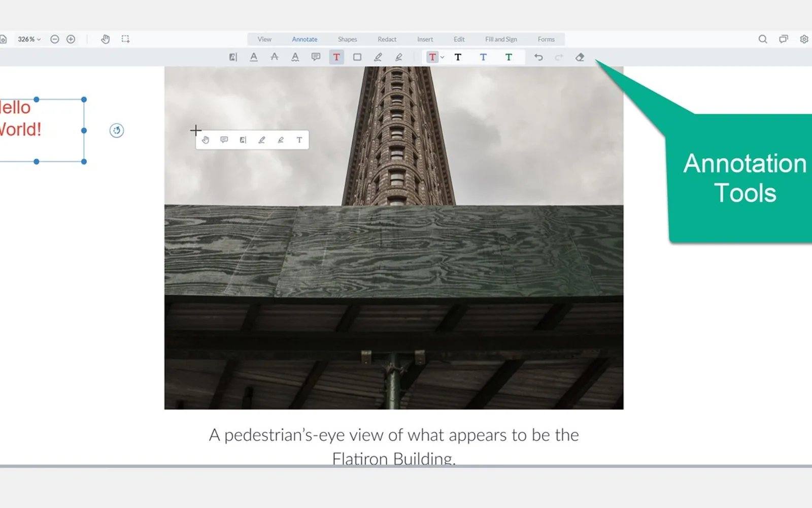Select the rectangle shape tool
812x508 pixels.
pos(357,57)
